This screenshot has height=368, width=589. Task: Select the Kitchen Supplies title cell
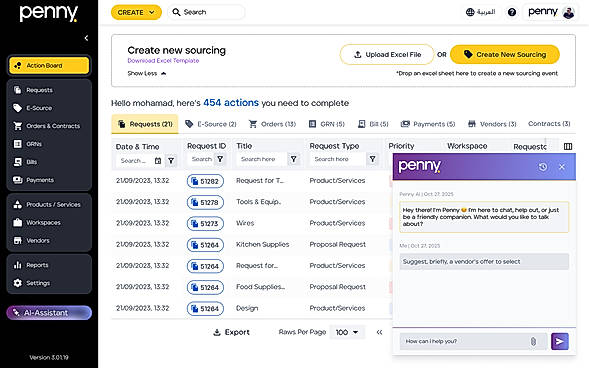[x=263, y=244]
